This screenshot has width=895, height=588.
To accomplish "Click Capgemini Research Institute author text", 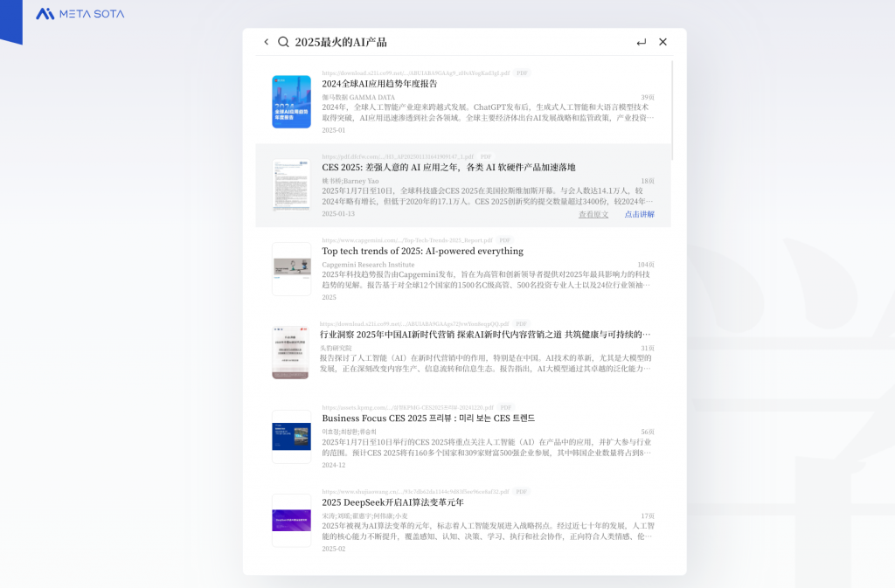I will click(368, 265).
